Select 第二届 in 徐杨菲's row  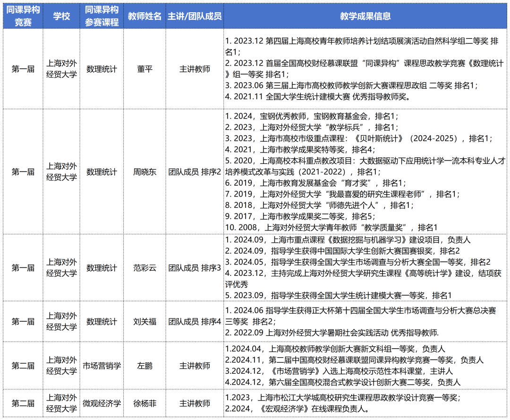point(23,403)
